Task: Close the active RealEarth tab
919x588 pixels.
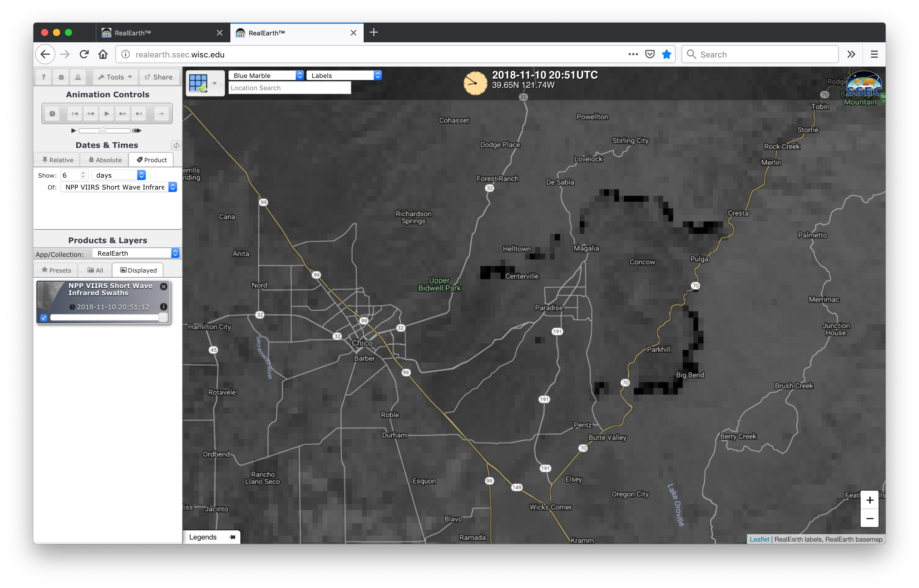Action: (354, 33)
